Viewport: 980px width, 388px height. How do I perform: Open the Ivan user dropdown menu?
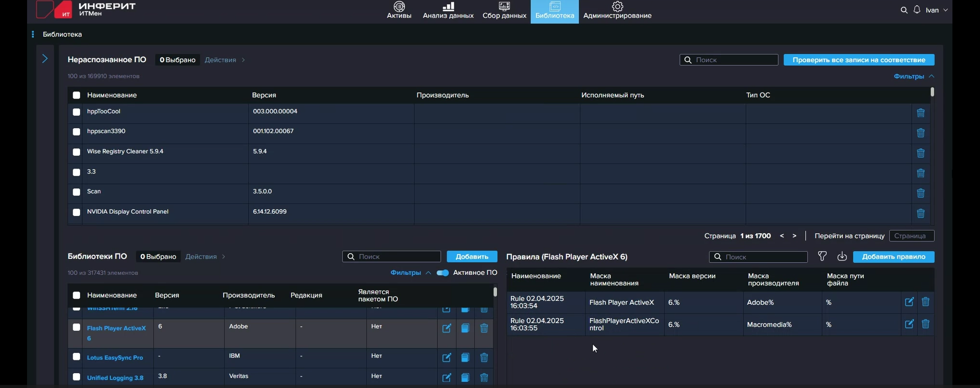coord(937,10)
